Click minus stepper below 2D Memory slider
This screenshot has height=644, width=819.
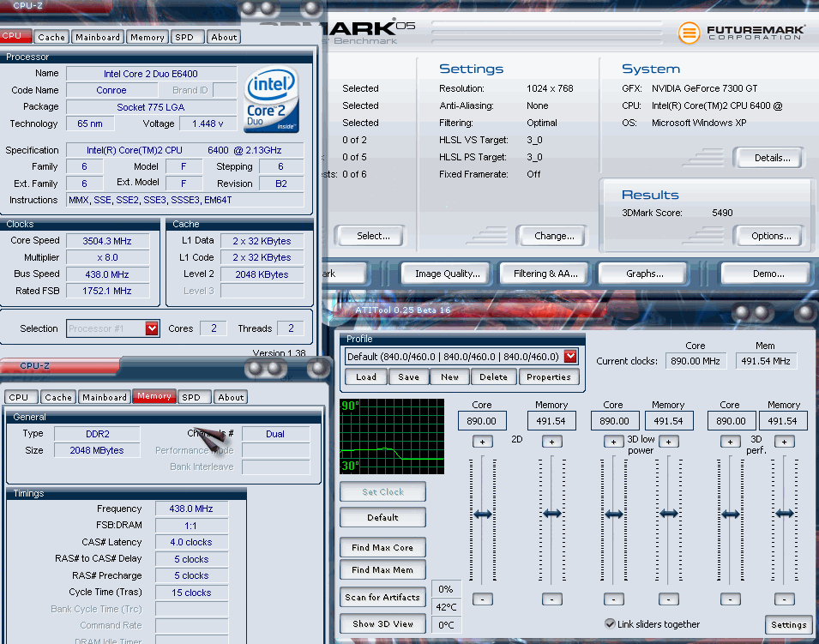click(x=551, y=599)
